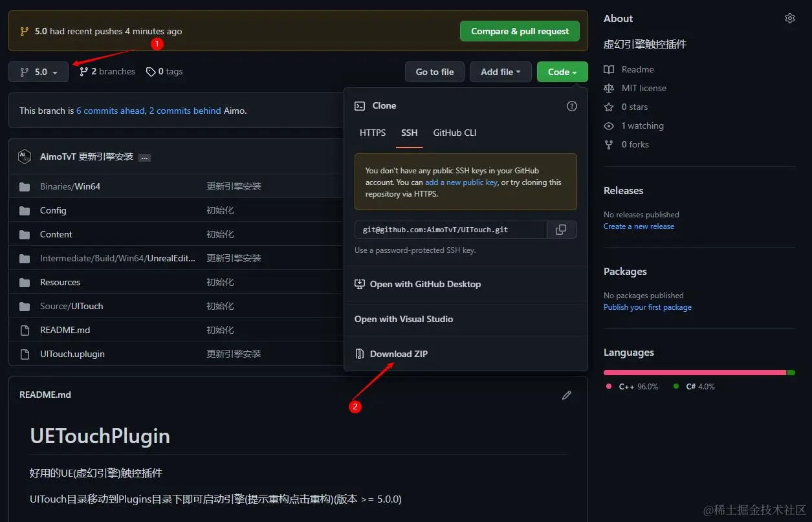Open the 2 commits behind link
Viewport: 812px width, 522px height.
[185, 111]
